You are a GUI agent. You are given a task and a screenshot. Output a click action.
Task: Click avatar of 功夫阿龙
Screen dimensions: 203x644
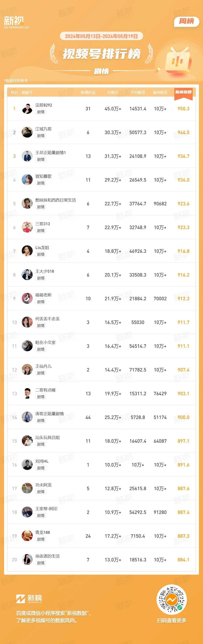click(27, 488)
